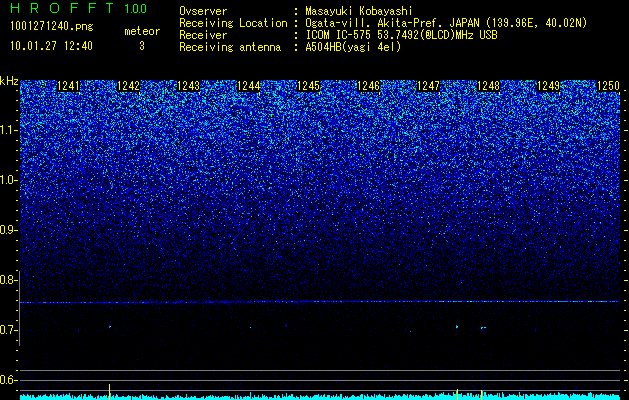This screenshot has width=629, height=400.
Task: Click the receiver text ICOM IC-575 53.7492 MHz
Action: [401, 35]
